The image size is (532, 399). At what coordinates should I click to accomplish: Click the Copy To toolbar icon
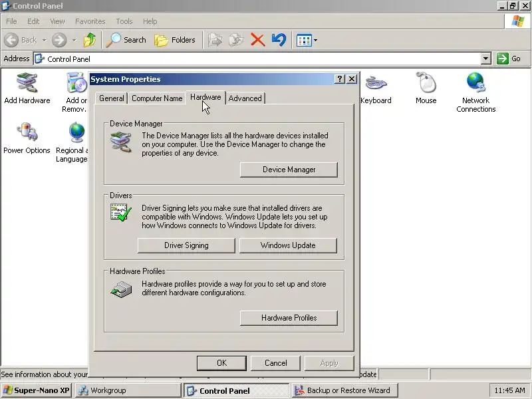click(236, 40)
